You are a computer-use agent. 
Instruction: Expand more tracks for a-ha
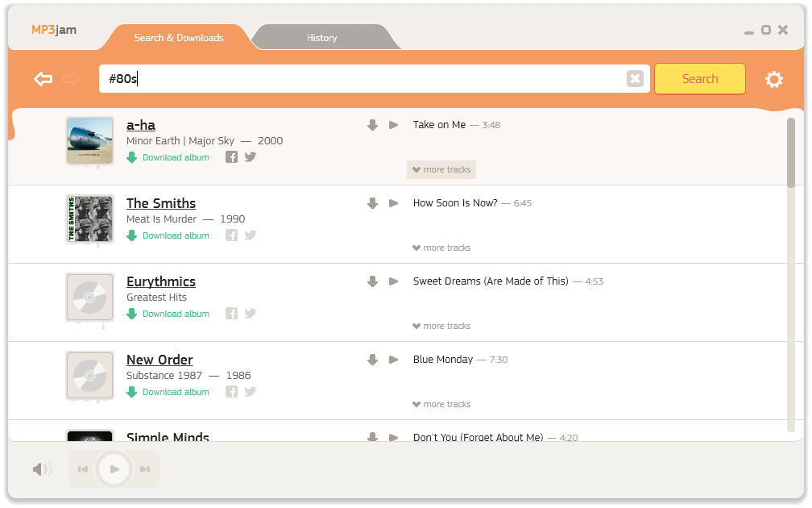click(441, 170)
